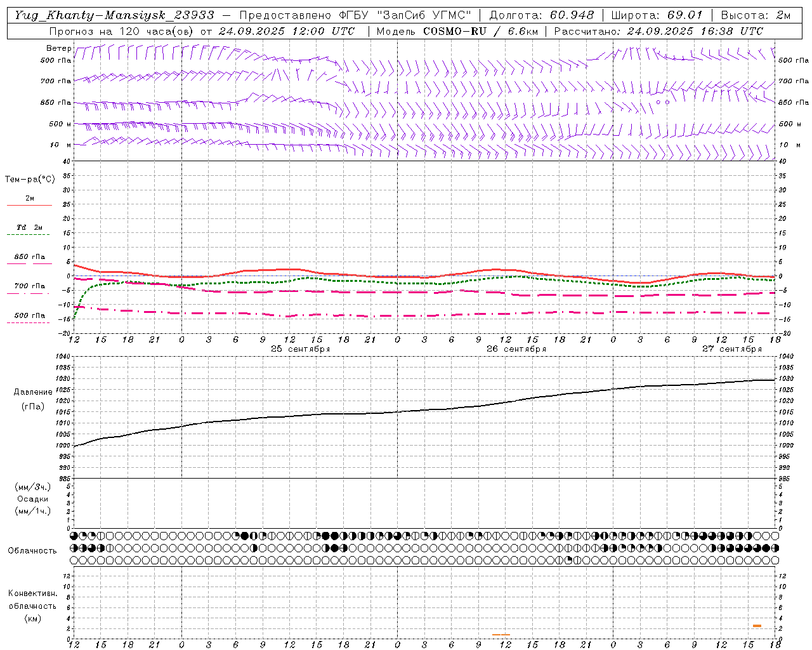Image resolution: width=812 pixels, height=650 pixels.
Task: Click the pink dash-dot 500 гПа temperature curve
Action: tap(425, 315)
